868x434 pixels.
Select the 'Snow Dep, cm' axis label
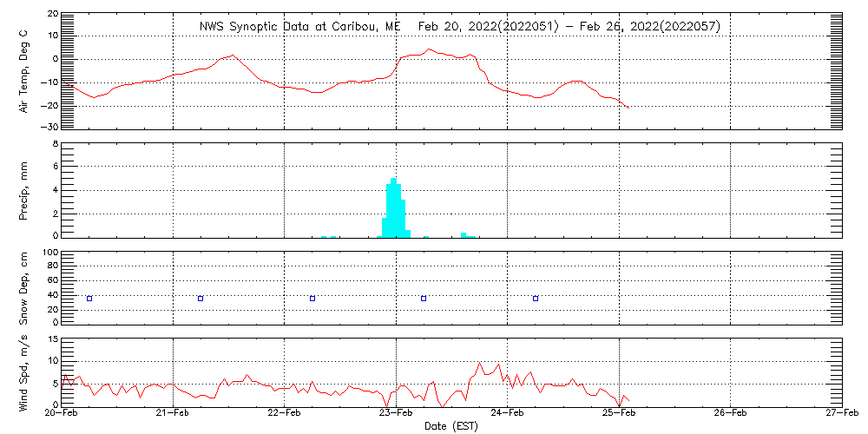click(23, 288)
